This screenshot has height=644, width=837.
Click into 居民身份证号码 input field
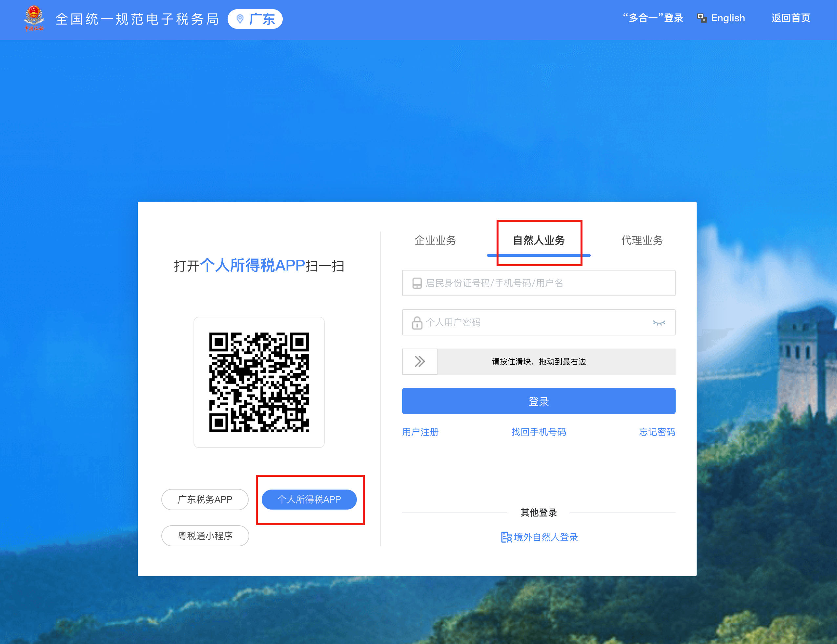539,283
